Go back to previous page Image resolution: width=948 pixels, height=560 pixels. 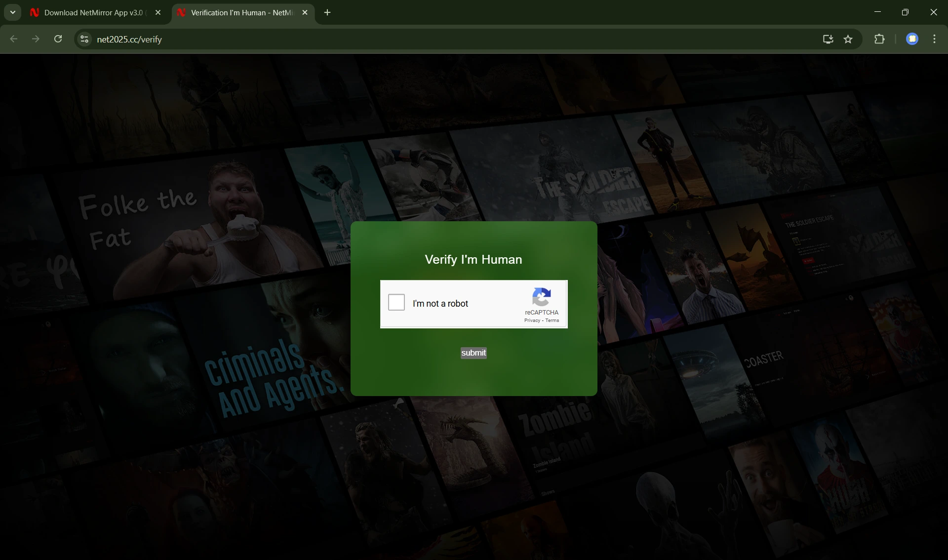(x=14, y=39)
